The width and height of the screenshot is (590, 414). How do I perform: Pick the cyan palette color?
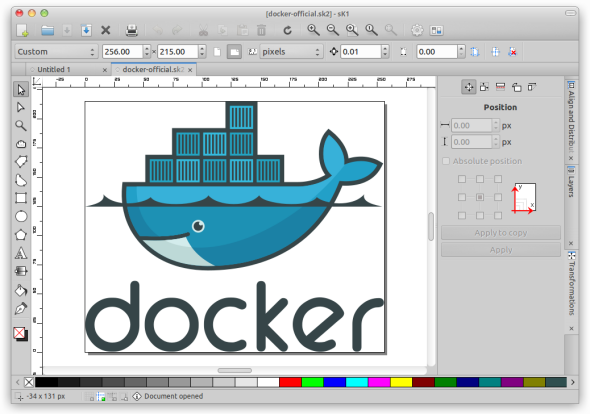(357, 382)
